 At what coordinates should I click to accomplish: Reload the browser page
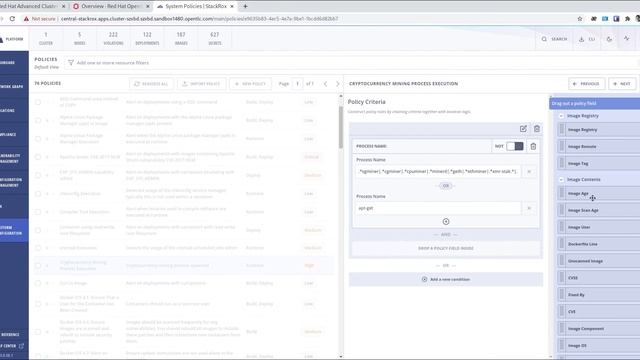(12, 19)
